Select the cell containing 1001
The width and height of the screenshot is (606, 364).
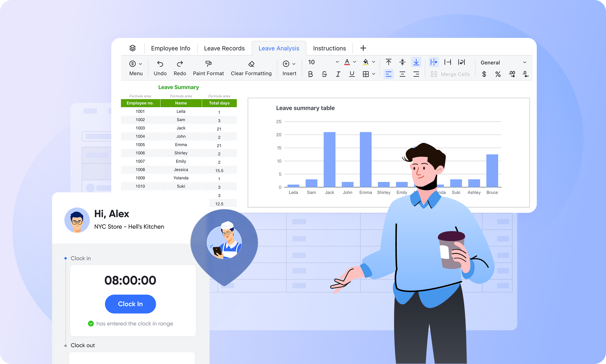[x=140, y=112]
